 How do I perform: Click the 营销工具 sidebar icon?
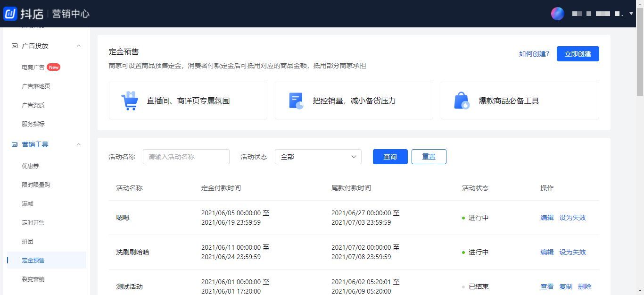[x=14, y=144]
